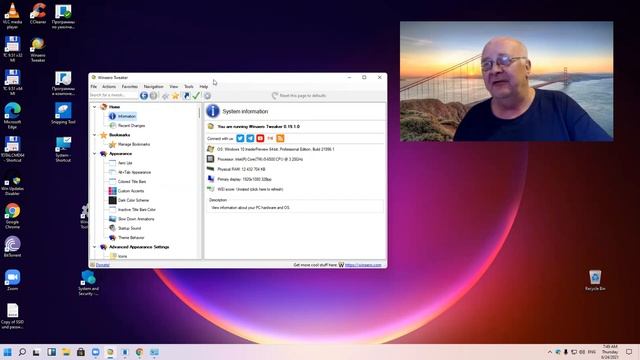
Task: Click the taskbar clock and date
Action: [610, 352]
